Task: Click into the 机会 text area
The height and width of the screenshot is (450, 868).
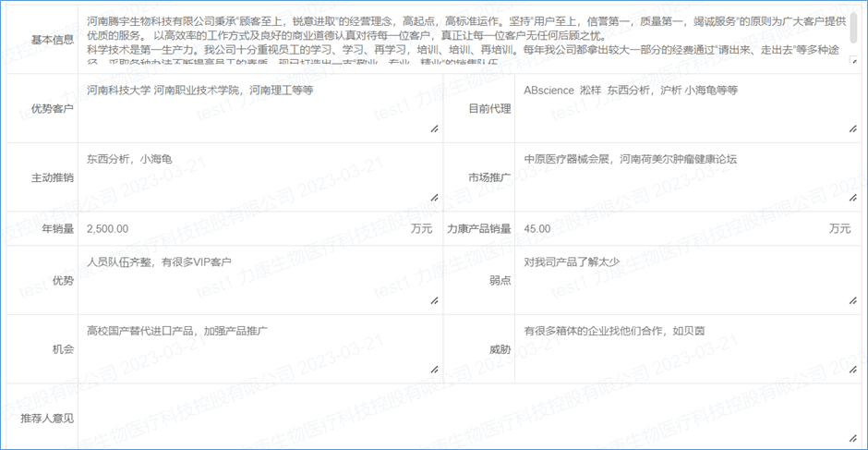Action: (x=259, y=348)
